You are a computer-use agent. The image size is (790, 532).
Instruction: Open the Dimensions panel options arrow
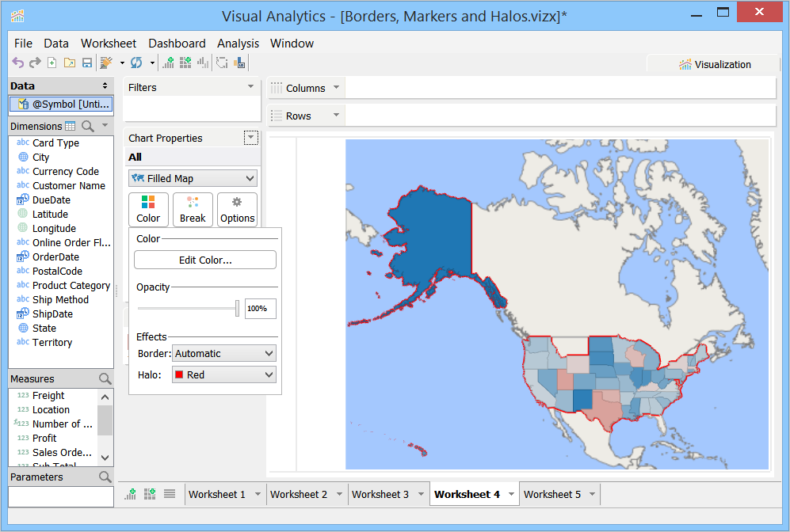click(x=105, y=125)
